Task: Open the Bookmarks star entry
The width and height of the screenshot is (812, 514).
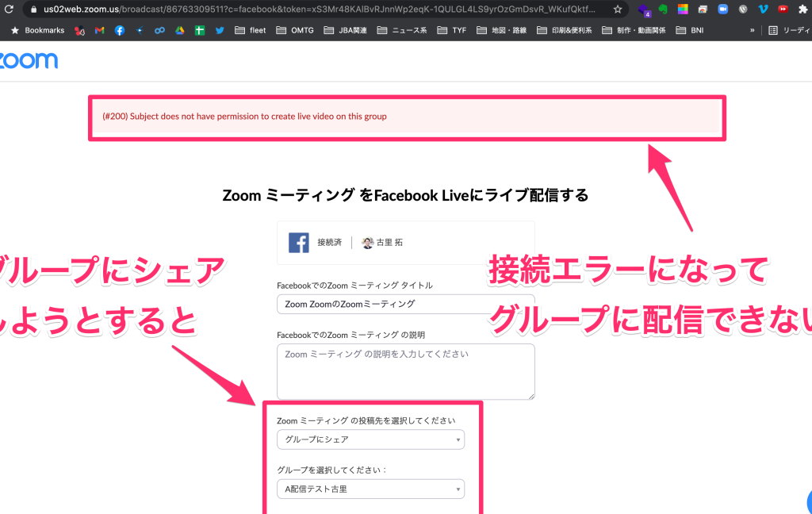Action: [x=38, y=31]
